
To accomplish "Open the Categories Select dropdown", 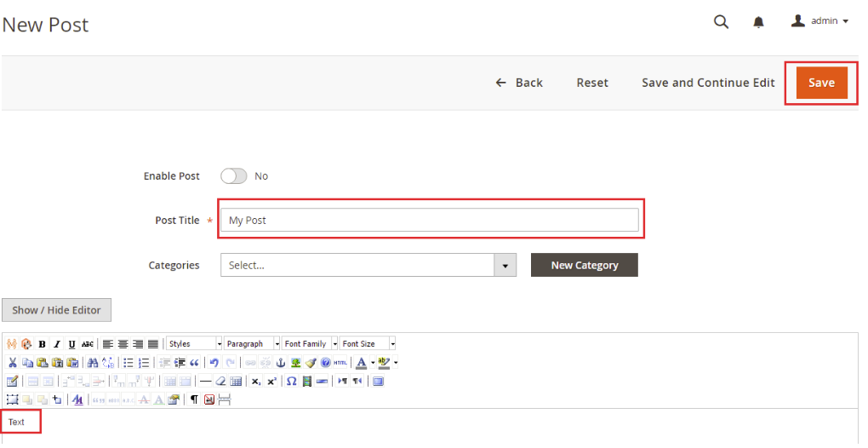I will pyautogui.click(x=368, y=266).
